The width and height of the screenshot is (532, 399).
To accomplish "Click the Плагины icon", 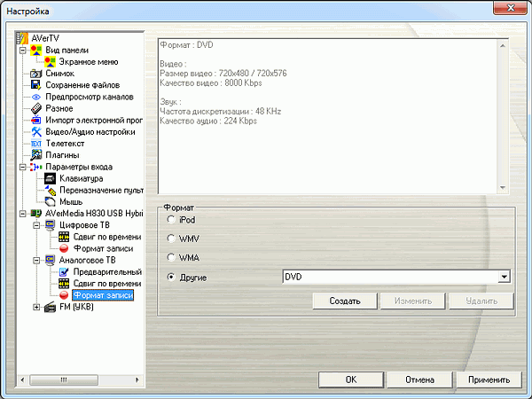I will pos(36,155).
